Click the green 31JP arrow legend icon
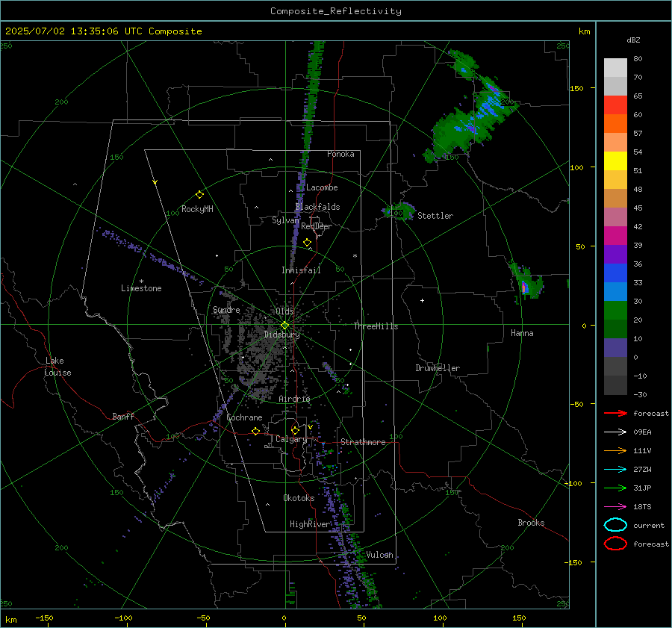This screenshot has height=628, width=672. point(615,488)
